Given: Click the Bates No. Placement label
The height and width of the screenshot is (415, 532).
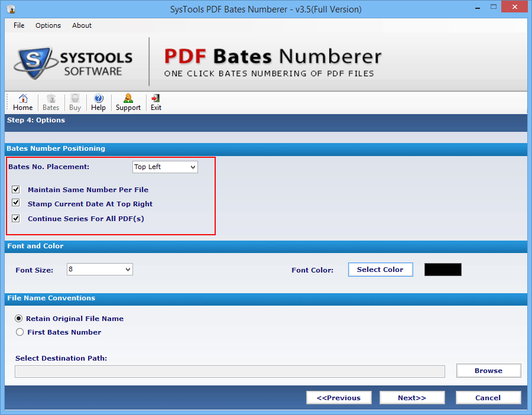Looking at the screenshot, I should pos(49,167).
